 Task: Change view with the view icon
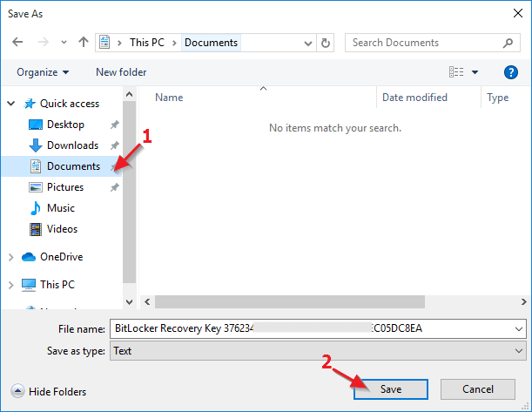click(456, 72)
